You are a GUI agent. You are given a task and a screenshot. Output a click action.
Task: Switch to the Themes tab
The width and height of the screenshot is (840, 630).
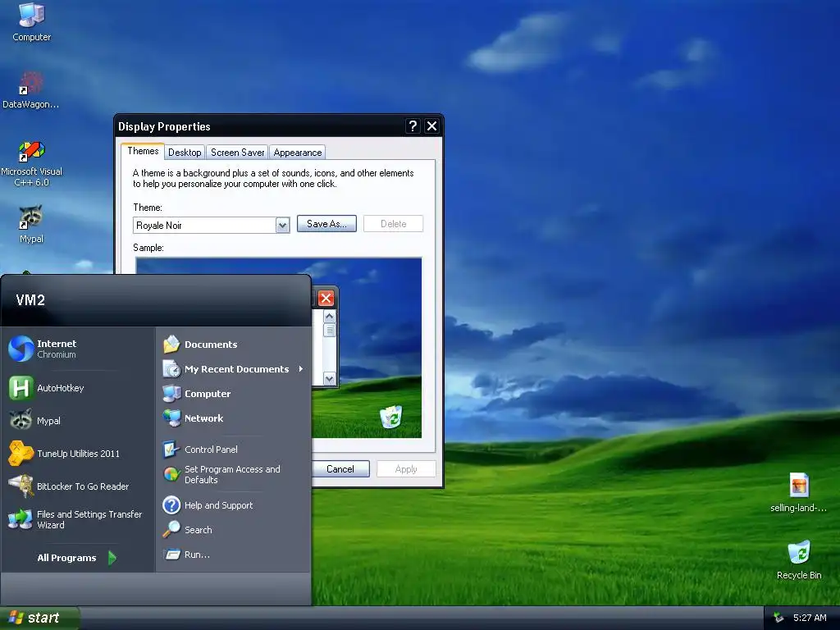[x=143, y=151]
